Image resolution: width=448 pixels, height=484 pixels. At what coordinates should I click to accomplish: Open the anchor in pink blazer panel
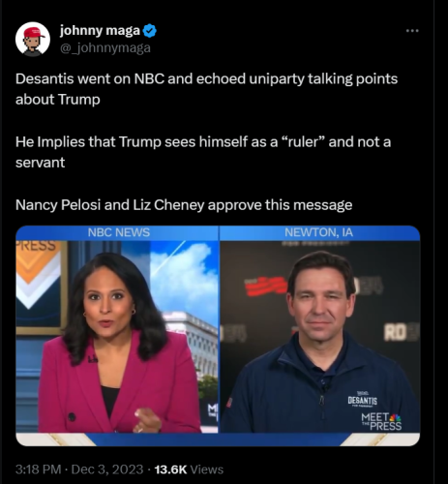[x=117, y=337]
